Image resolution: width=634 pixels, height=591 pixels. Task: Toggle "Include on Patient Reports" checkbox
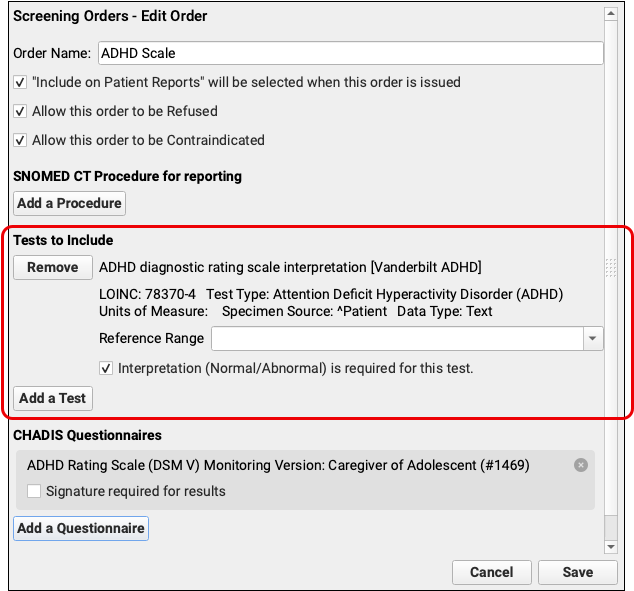pyautogui.click(x=20, y=82)
